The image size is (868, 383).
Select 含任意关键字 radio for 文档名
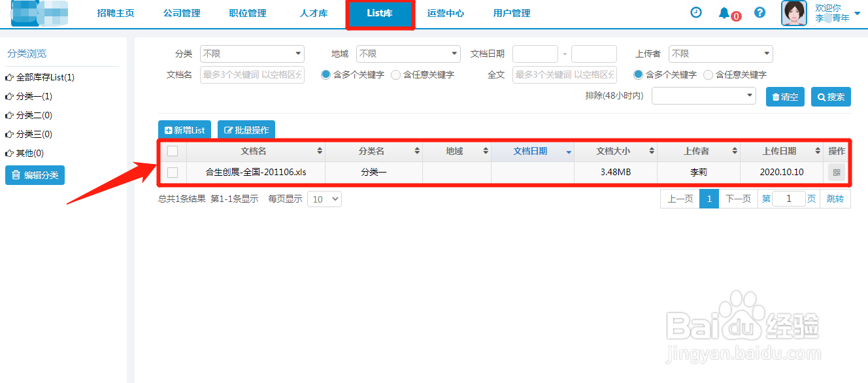(x=395, y=75)
